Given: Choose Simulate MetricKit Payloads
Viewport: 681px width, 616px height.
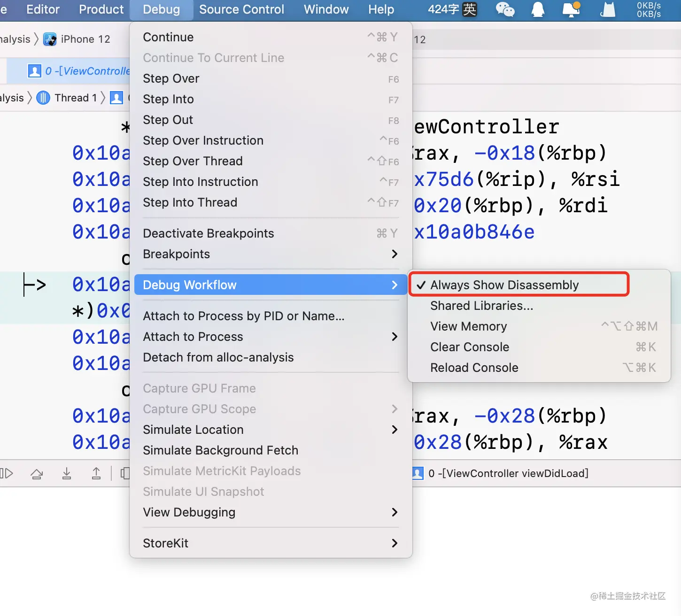Looking at the screenshot, I should click(x=271, y=471).
